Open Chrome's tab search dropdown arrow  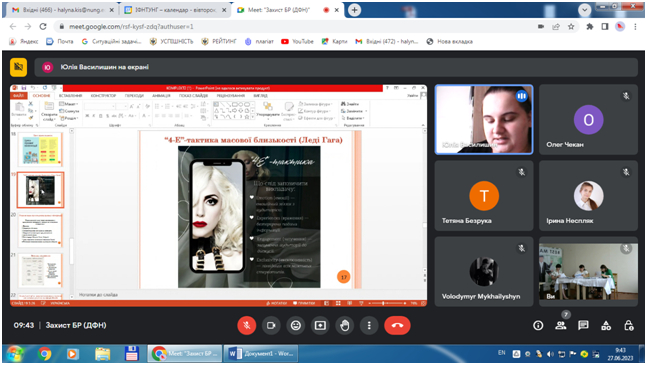point(584,10)
